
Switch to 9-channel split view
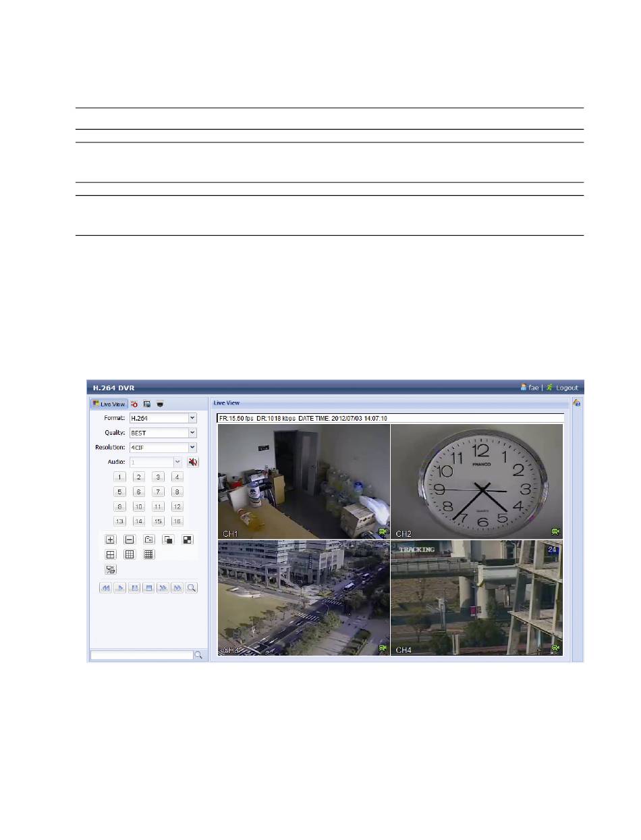coord(130,554)
